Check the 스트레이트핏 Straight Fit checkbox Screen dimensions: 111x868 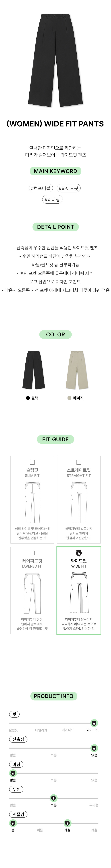pos(79,462)
